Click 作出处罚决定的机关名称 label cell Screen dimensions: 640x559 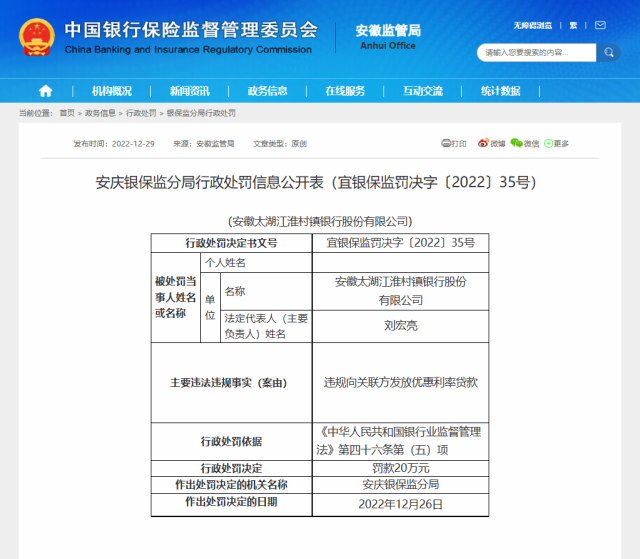pos(231,485)
